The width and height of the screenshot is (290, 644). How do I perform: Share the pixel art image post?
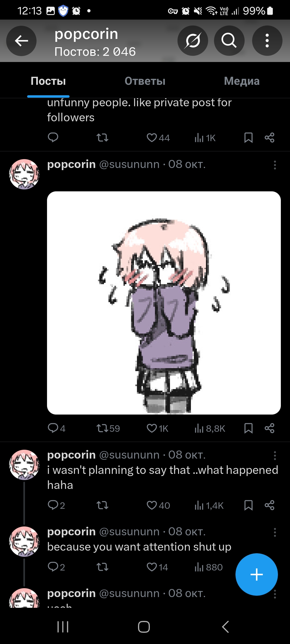pos(269,428)
